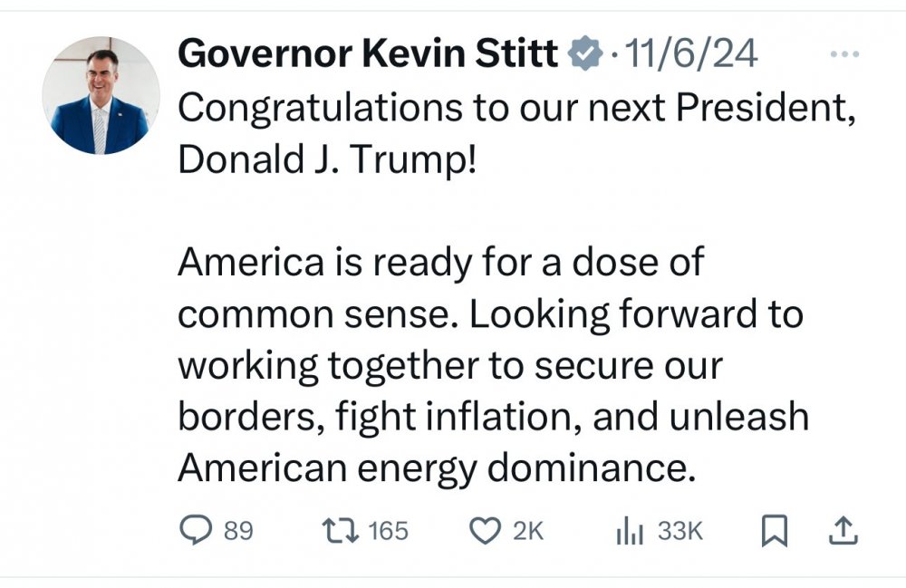Bookmark this post
906x588 pixels.
(772, 532)
